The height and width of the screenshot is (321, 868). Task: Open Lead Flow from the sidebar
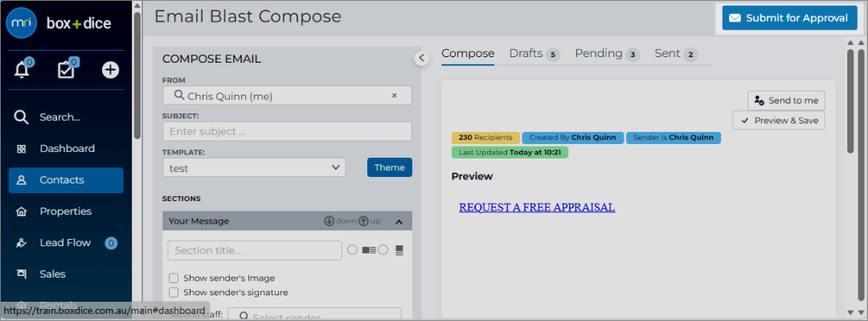pos(66,243)
